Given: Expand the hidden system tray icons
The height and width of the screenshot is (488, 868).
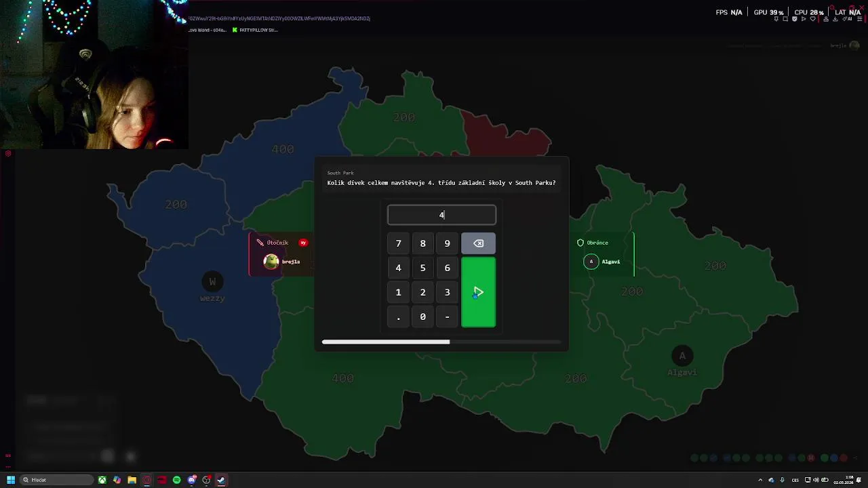Looking at the screenshot, I should coord(760,480).
